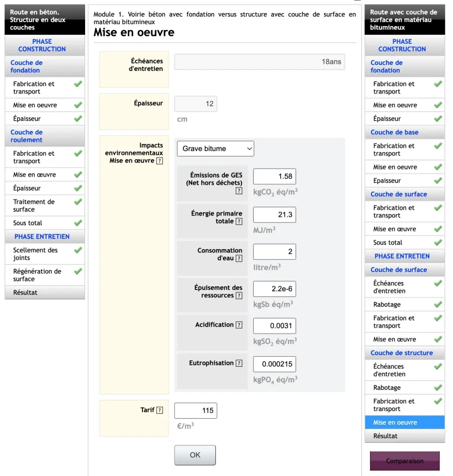Expand the Grave bitume material dropdown
The height and width of the screenshot is (476, 453).
coord(215,149)
